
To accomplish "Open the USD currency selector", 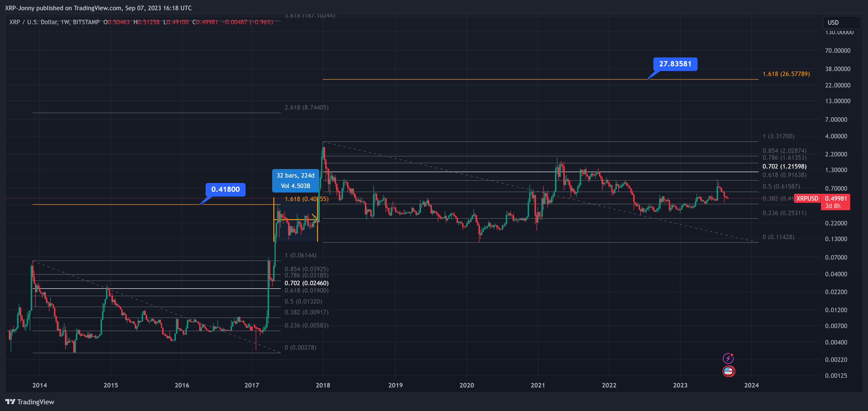I will coord(841,23).
